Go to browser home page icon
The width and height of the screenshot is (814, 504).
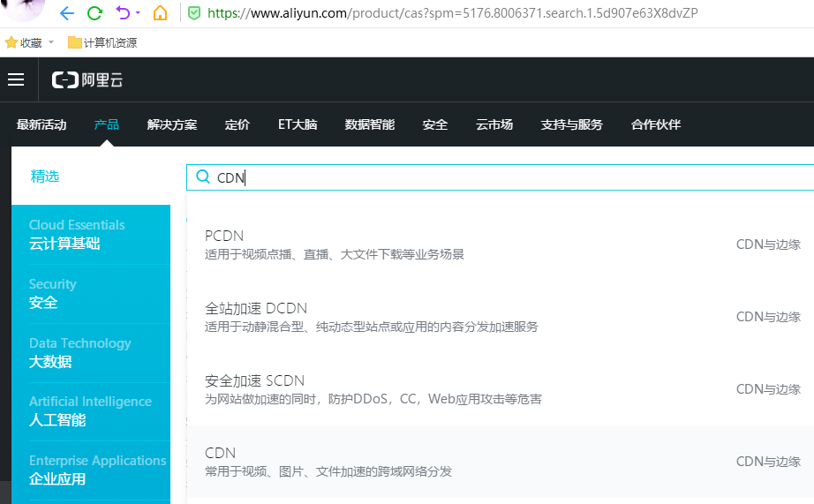(x=160, y=13)
